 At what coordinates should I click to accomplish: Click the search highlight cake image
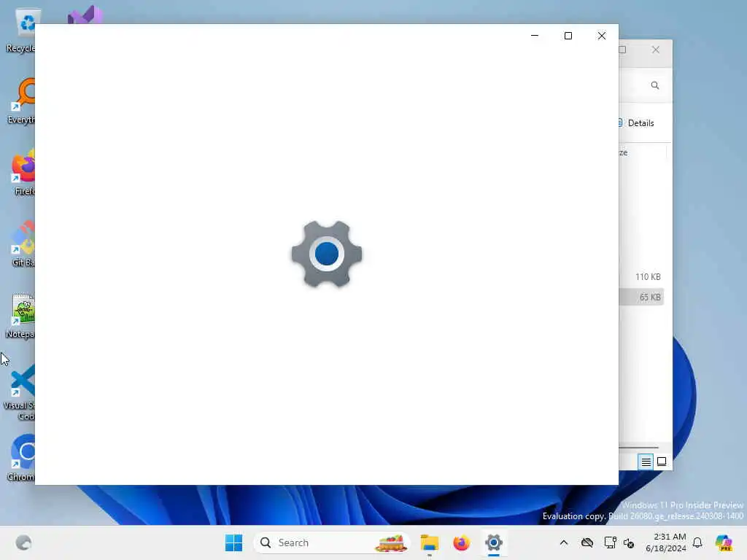(x=390, y=542)
